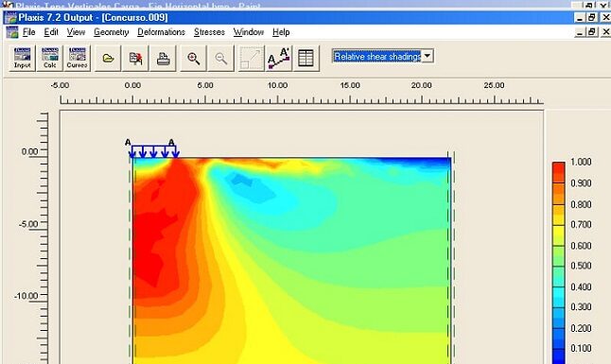Open the View menu
This screenshot has height=364, width=611.
pyautogui.click(x=76, y=32)
